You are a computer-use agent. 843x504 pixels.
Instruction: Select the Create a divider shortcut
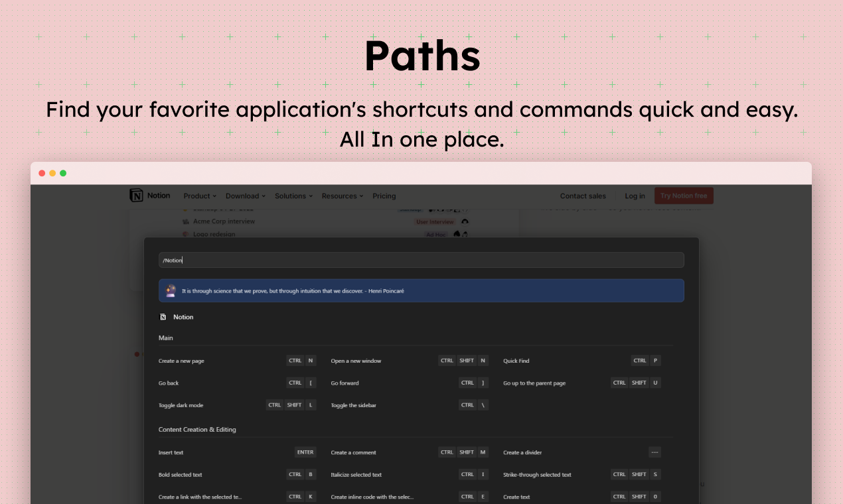pos(582,452)
